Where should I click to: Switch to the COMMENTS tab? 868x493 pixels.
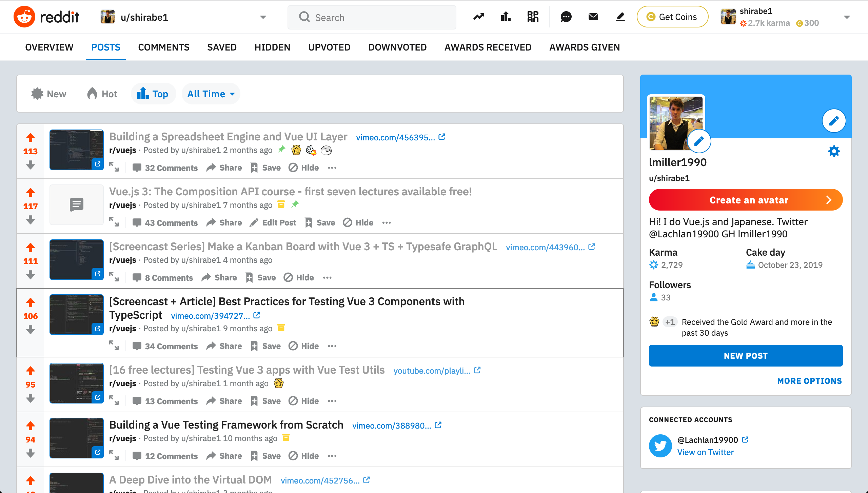164,47
